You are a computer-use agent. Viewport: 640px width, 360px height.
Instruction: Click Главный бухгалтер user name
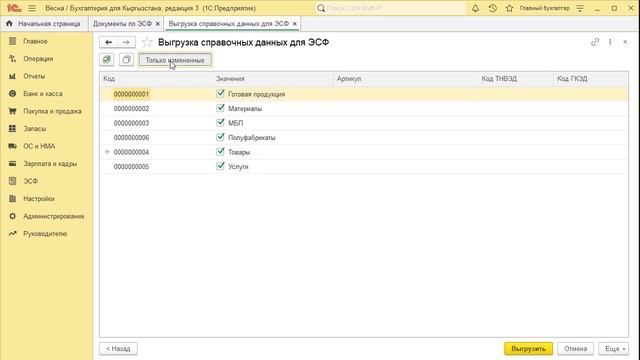544,8
